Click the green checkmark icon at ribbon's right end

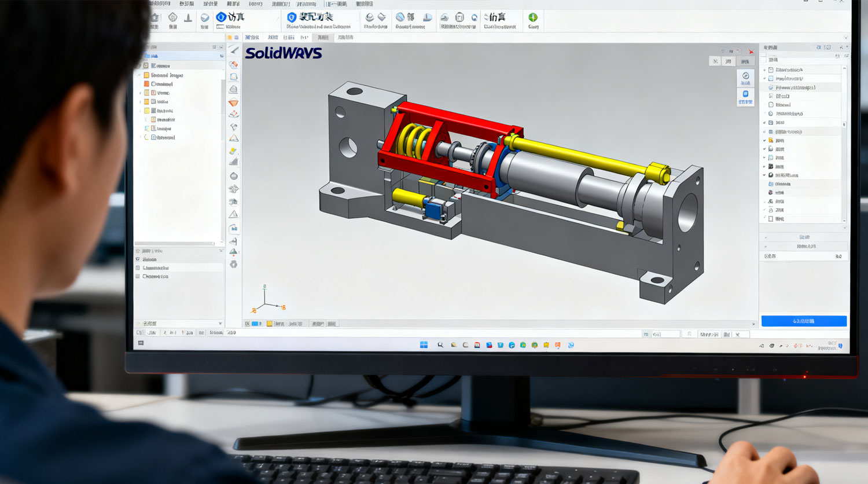point(532,18)
